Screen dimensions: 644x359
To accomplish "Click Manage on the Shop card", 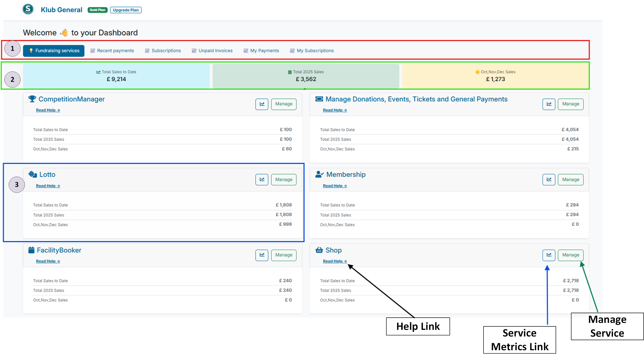I will point(571,255).
